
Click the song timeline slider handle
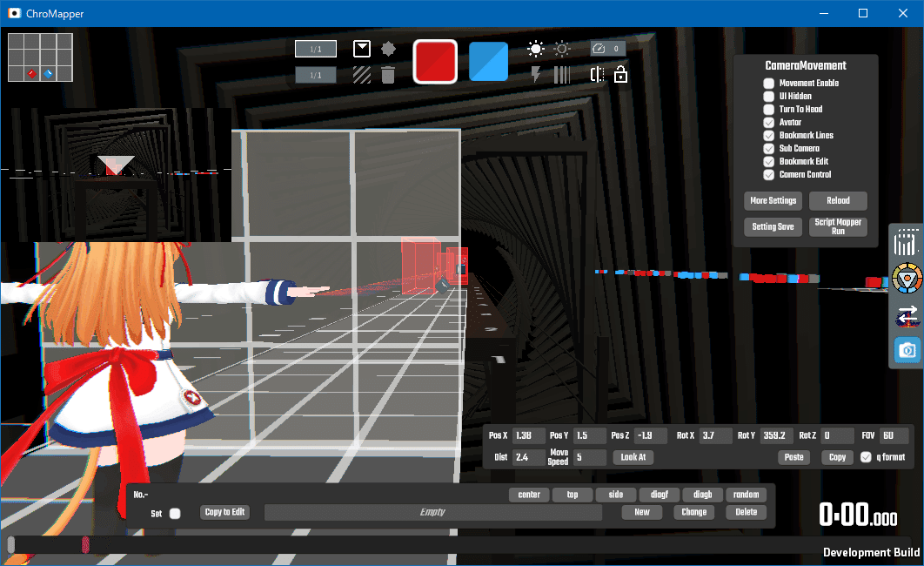[10, 544]
